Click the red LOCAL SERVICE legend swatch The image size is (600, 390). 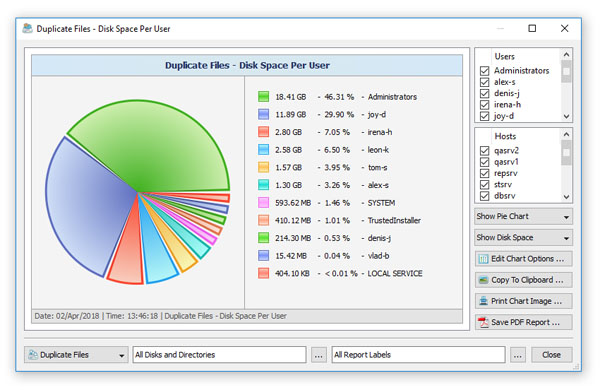coord(263,273)
